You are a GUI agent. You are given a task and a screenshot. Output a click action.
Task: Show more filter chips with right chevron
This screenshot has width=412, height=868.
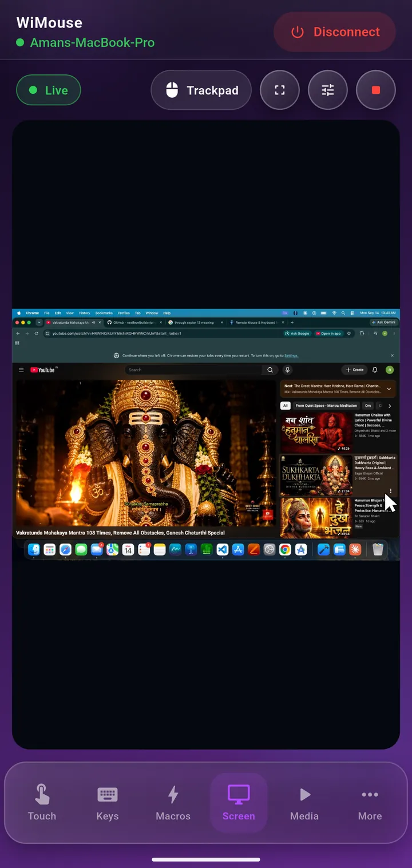coord(390,406)
